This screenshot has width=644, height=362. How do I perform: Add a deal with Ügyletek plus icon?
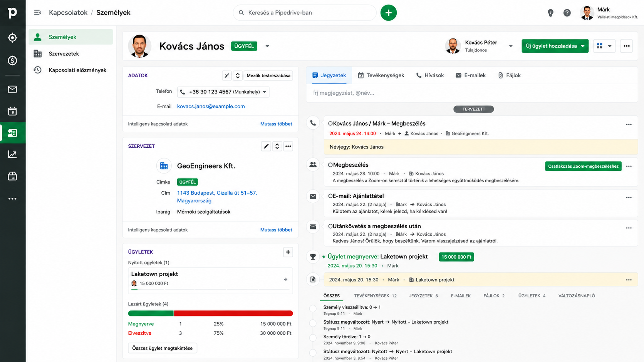288,252
